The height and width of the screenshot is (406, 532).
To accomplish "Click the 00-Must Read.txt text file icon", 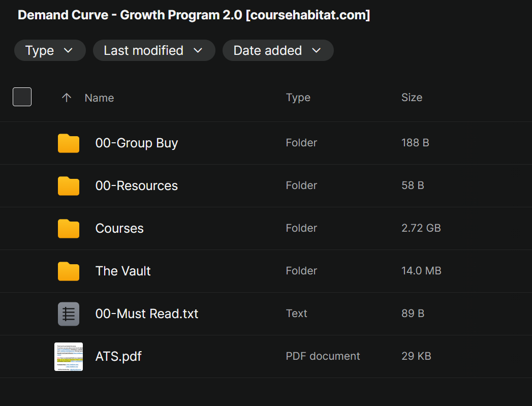I will click(x=69, y=314).
